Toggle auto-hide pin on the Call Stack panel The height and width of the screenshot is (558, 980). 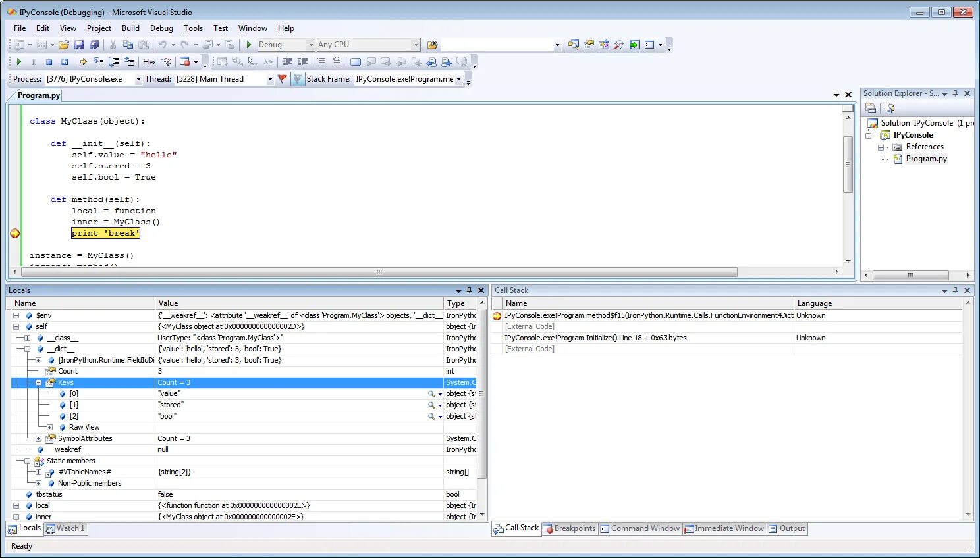(x=956, y=290)
